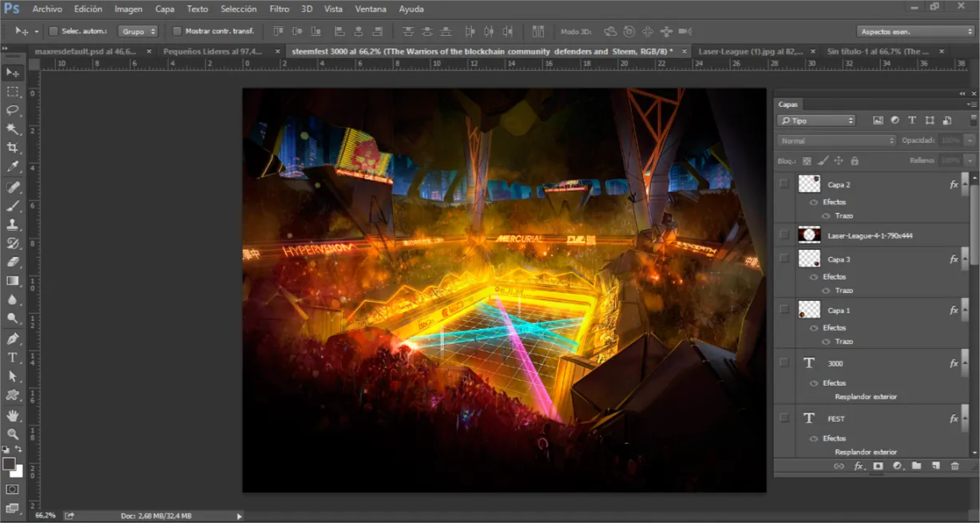Click the screen mode icon

coord(13,508)
